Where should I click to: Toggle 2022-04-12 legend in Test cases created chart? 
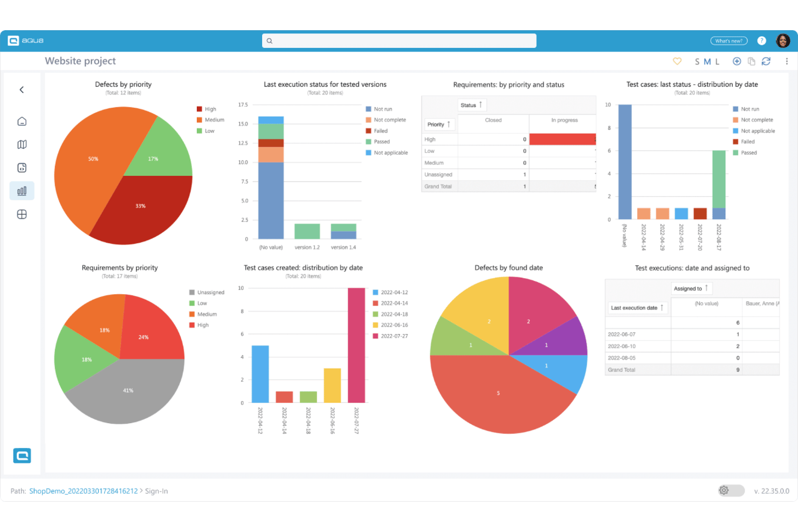coord(390,292)
